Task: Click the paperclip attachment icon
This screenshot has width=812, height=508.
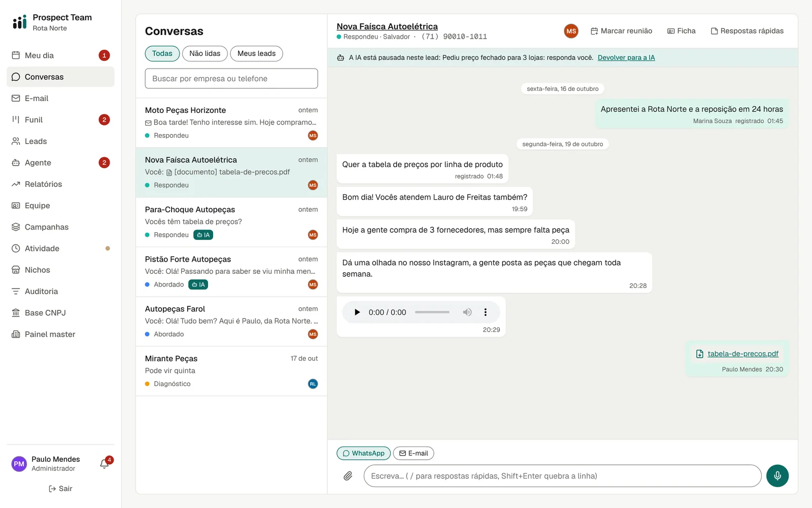Action: pyautogui.click(x=348, y=476)
